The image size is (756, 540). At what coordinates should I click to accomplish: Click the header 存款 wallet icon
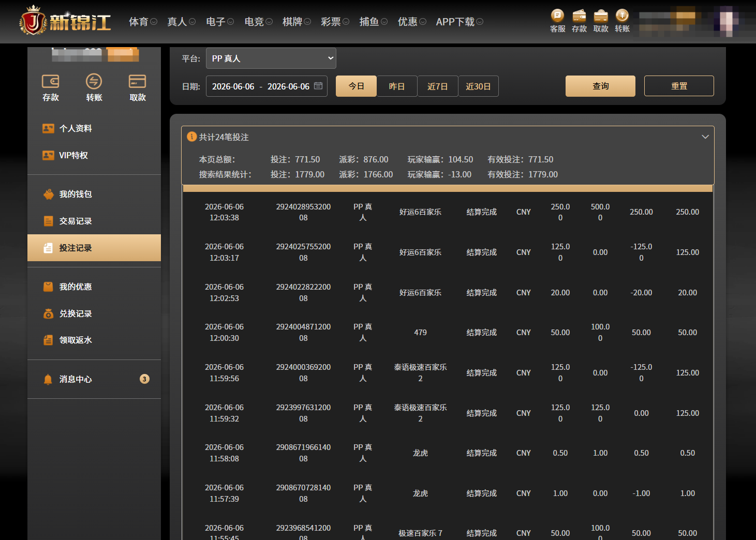pyautogui.click(x=579, y=15)
